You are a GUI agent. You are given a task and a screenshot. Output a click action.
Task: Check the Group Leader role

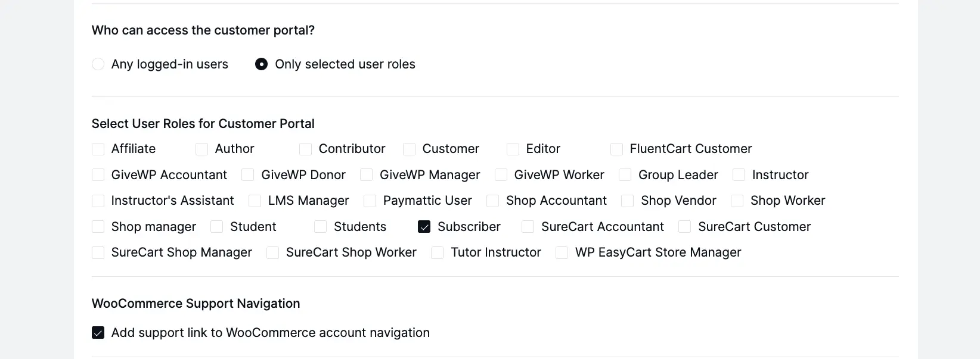[625, 175]
